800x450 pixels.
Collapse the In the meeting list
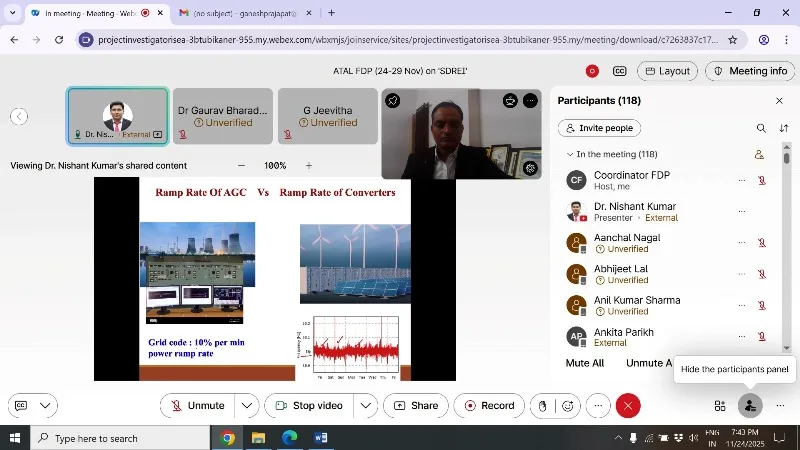pyautogui.click(x=570, y=155)
